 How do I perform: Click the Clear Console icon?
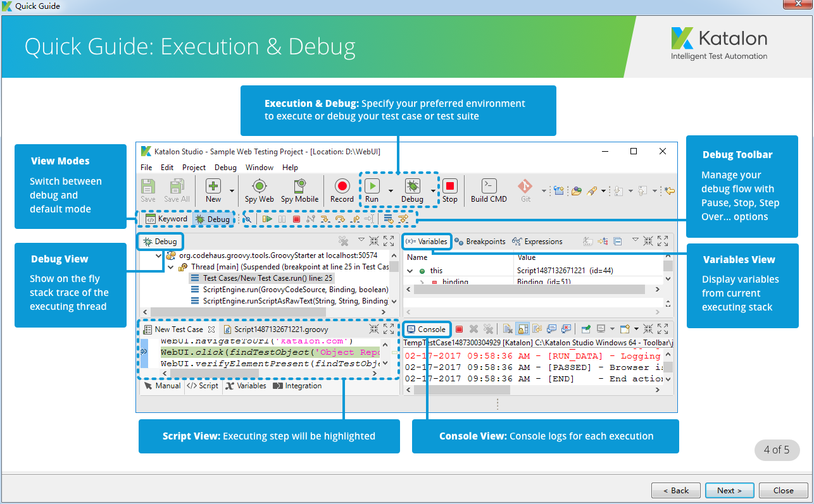(x=507, y=329)
